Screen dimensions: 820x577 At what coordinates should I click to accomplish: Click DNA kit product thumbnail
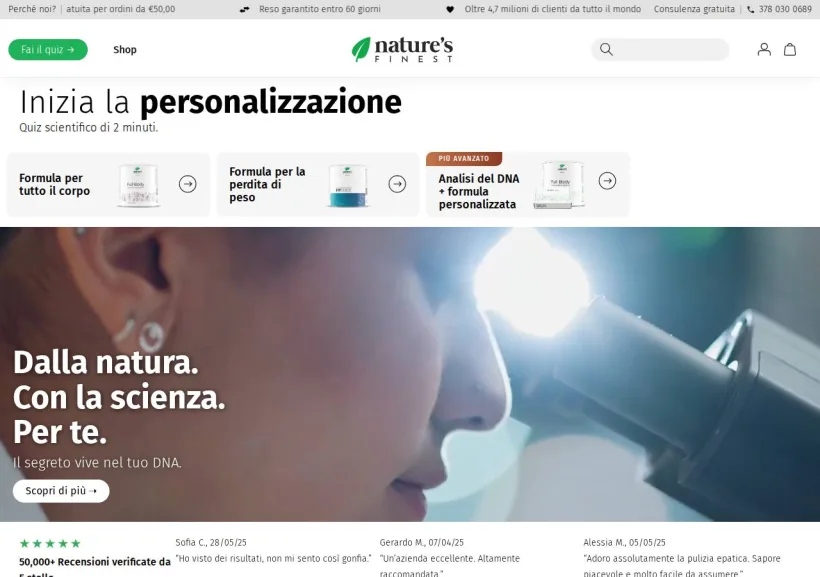[x=560, y=185]
